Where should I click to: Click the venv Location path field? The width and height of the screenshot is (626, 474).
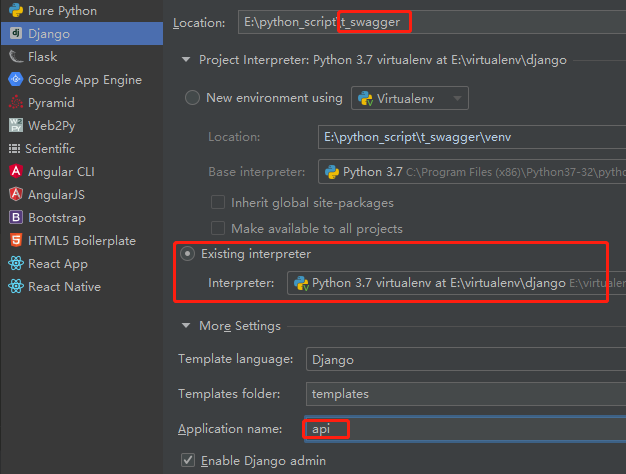click(472, 137)
